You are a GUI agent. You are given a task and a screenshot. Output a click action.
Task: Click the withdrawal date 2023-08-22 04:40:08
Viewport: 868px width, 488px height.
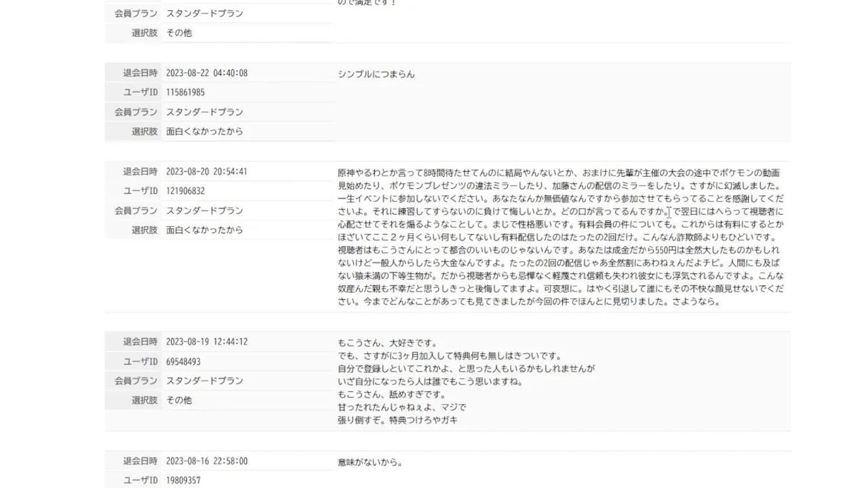click(x=207, y=73)
